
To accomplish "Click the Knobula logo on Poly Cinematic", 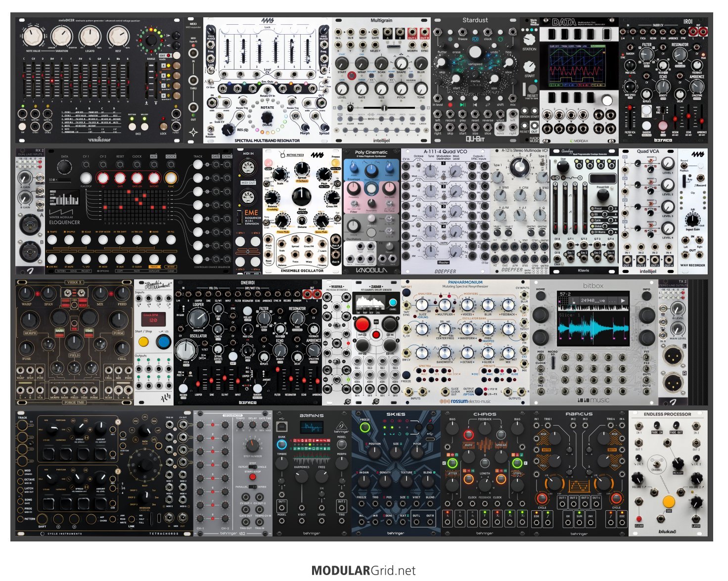I will coord(371,270).
